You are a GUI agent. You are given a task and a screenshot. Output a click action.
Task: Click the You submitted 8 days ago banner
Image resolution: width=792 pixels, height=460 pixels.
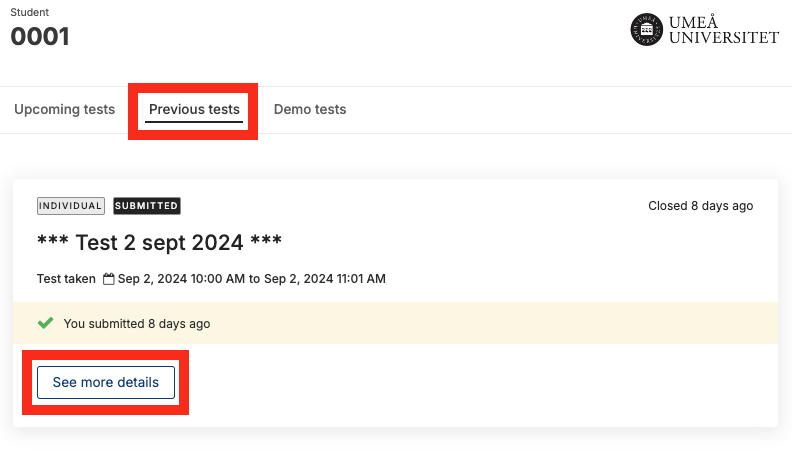coord(395,323)
